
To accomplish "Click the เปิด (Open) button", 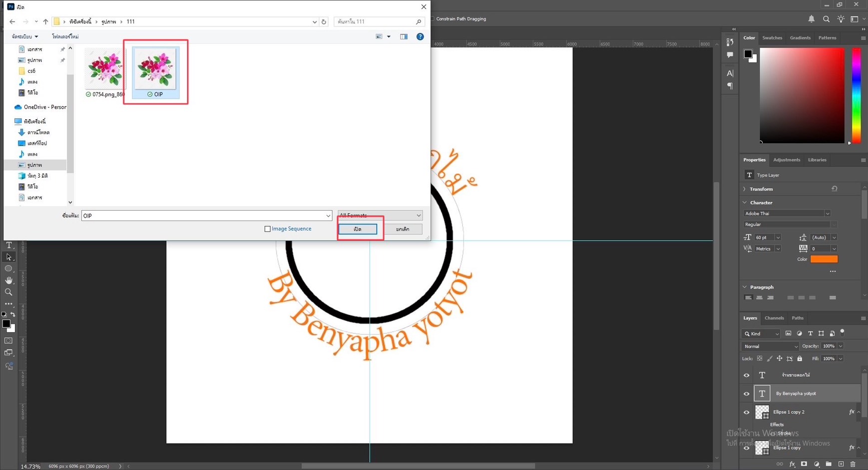I will click(x=358, y=229).
